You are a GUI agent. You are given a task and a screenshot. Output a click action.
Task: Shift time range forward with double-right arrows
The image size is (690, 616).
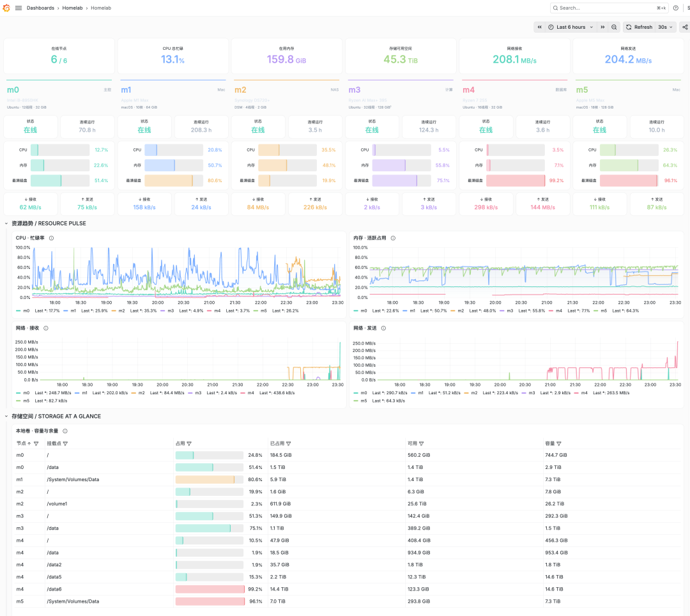click(x=602, y=27)
